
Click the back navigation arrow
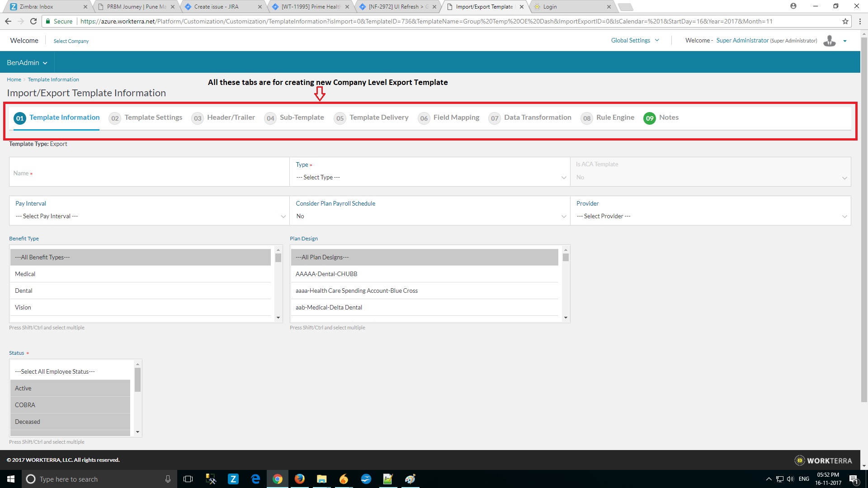point(8,21)
